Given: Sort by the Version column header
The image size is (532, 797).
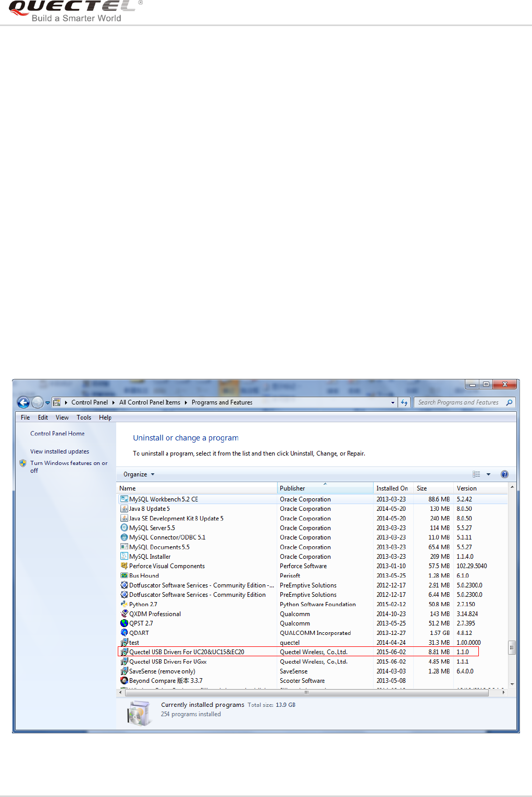Looking at the screenshot, I should 480,488.
